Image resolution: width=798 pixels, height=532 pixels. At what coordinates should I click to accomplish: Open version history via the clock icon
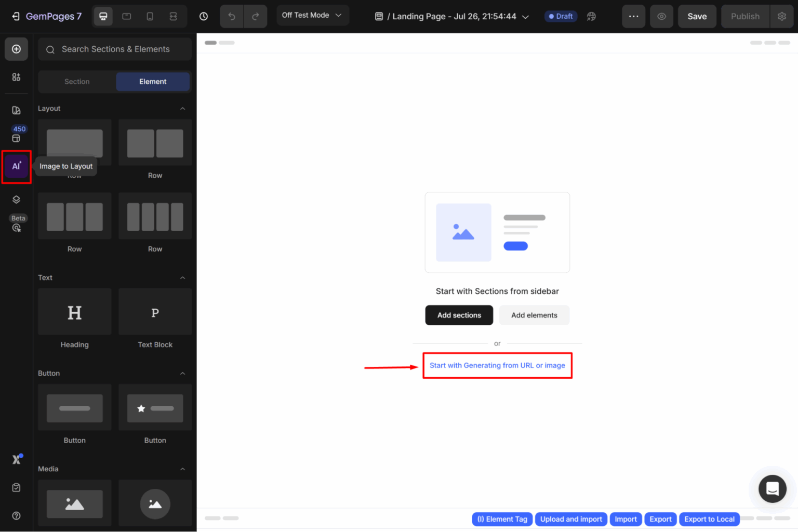tap(203, 16)
